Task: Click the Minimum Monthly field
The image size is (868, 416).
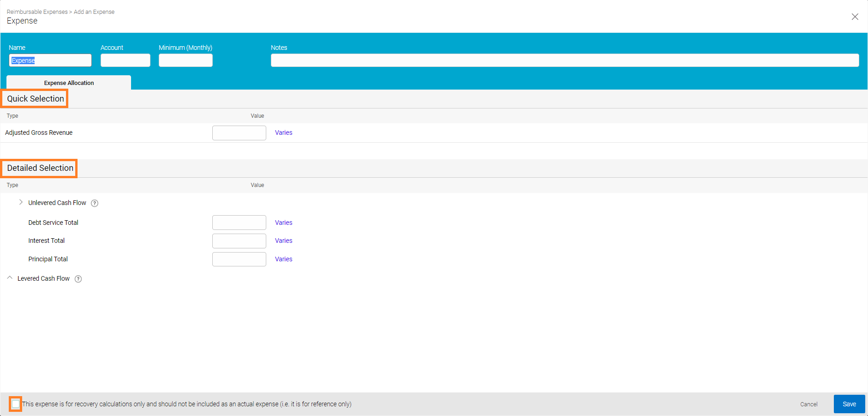Action: 185,60
